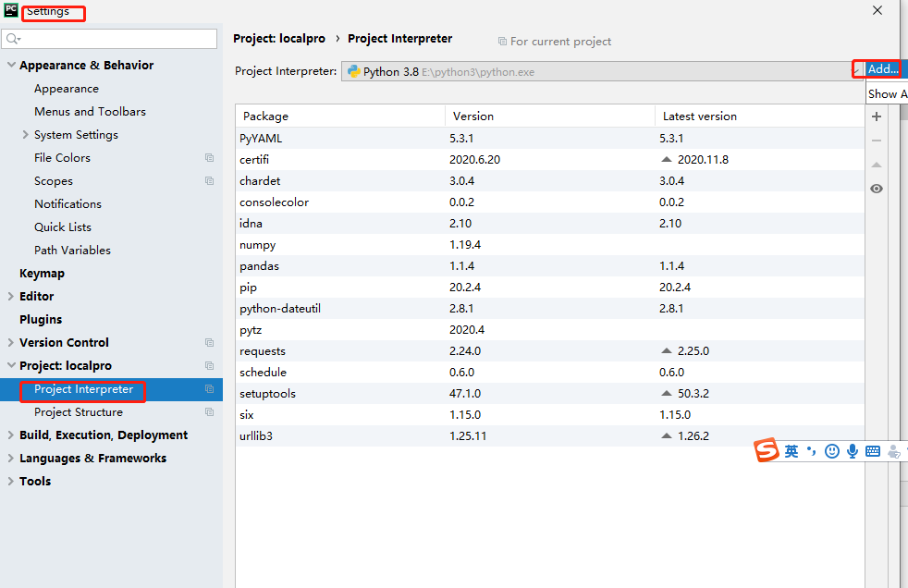Viewport: 908px width, 588px height.
Task: Open Menus and Toolbars settings
Action: [90, 111]
